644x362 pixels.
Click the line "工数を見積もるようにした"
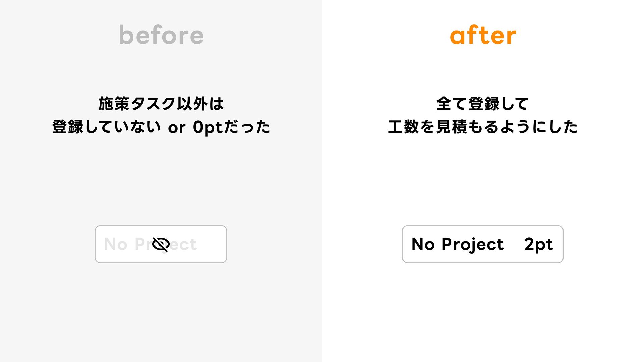pyautogui.click(x=483, y=127)
